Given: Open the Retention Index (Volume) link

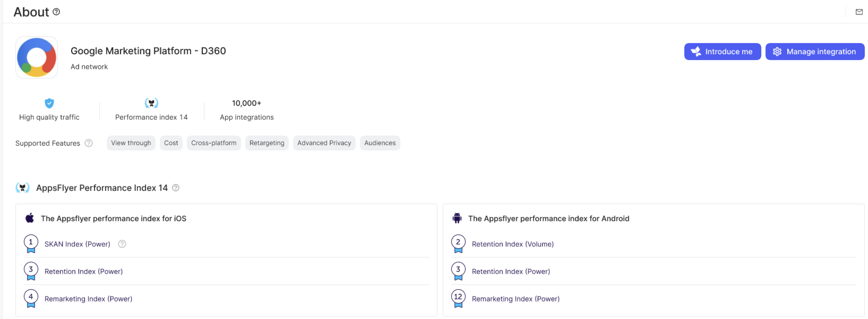Looking at the screenshot, I should 513,244.
